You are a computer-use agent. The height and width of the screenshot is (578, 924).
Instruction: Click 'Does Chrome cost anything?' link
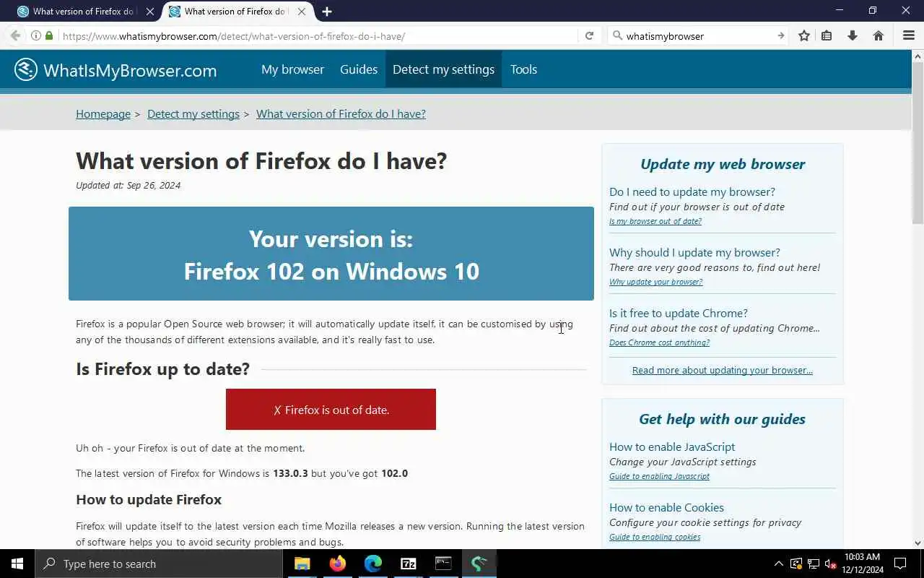(x=659, y=342)
